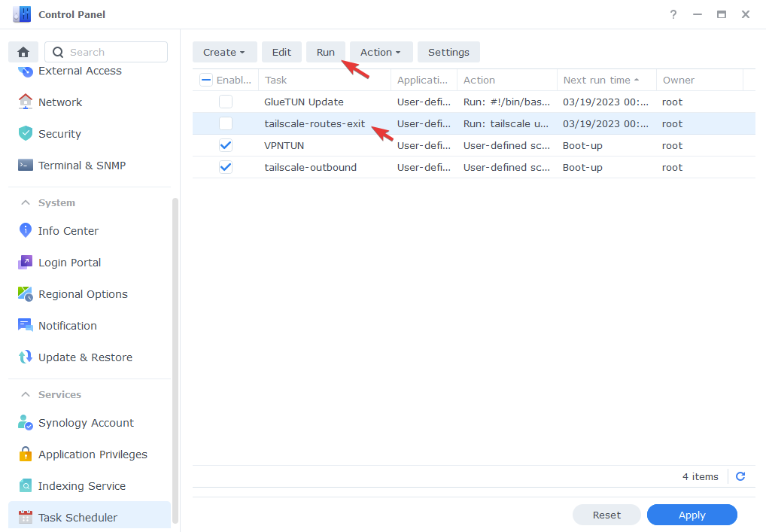Click Boot-up cell in tailscale-outbound row
766x532 pixels.
[x=582, y=168]
